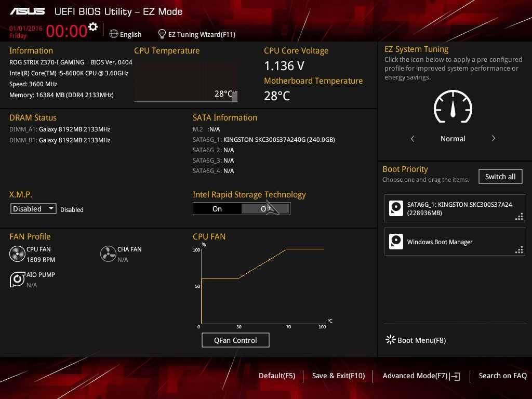Click the CPU FAN icon

pos(17,254)
